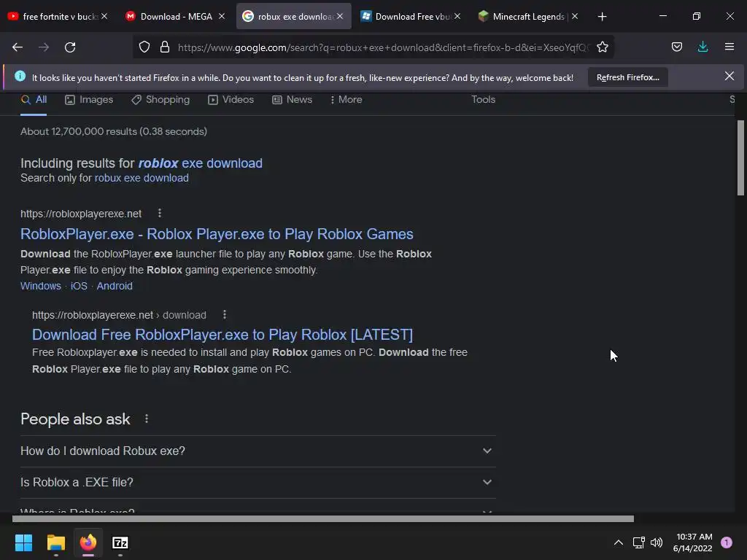
Task: Open File Explorer from the taskbar
Action: click(x=55, y=542)
